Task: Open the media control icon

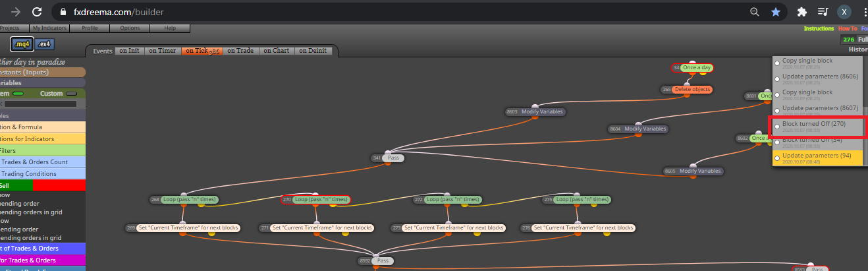Action: [823, 12]
